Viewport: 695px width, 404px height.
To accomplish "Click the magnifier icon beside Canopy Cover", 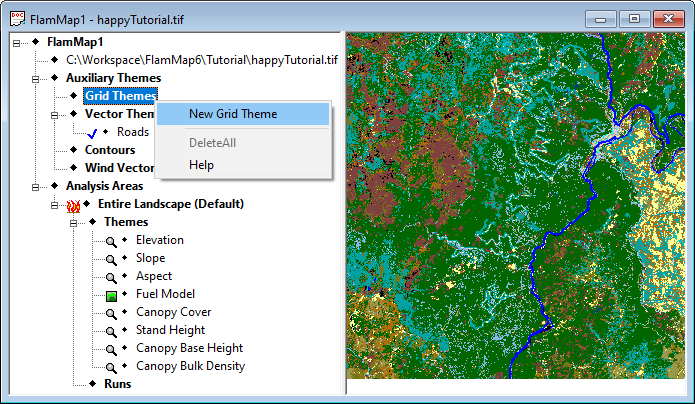I will point(111,314).
